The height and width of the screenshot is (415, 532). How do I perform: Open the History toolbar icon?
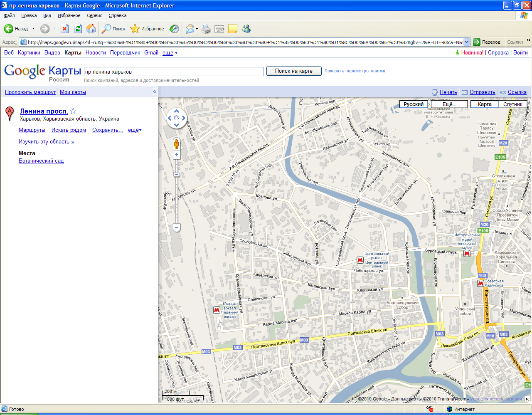point(174,29)
